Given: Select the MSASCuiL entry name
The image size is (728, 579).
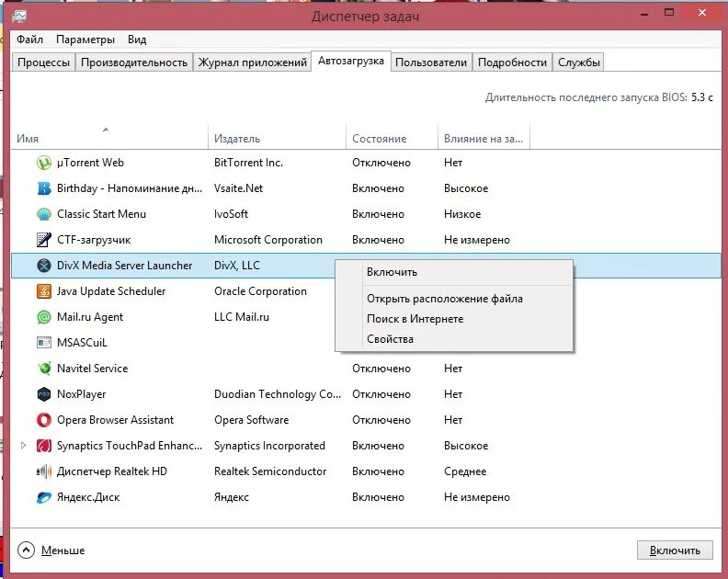Looking at the screenshot, I should coord(82,343).
